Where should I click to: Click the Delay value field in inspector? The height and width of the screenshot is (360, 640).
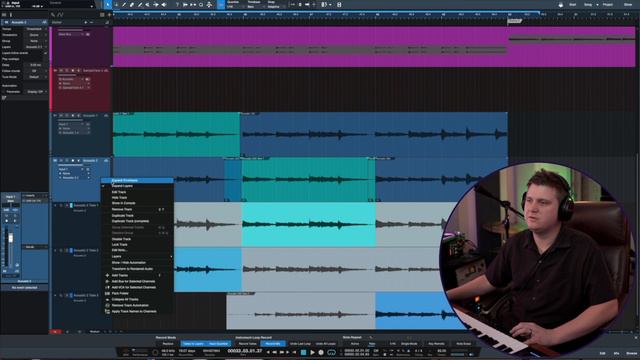tap(35, 65)
